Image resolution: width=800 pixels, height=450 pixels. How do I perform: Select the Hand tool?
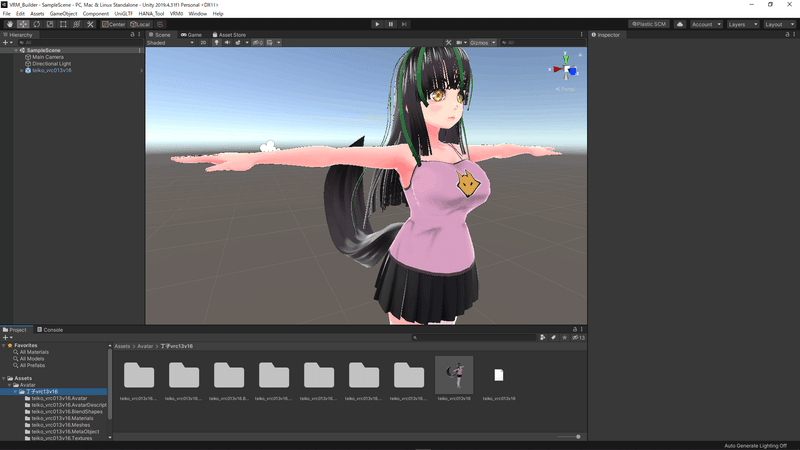click(10, 24)
